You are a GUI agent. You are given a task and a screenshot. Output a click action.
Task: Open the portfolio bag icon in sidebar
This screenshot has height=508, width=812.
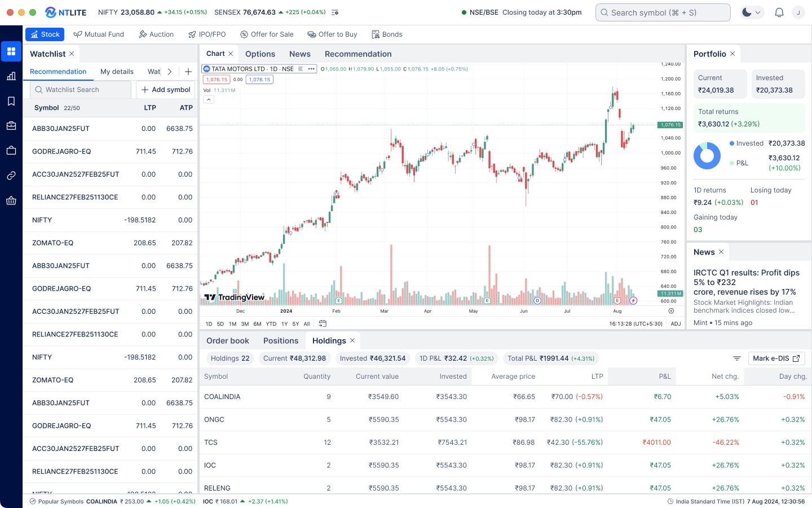11,151
